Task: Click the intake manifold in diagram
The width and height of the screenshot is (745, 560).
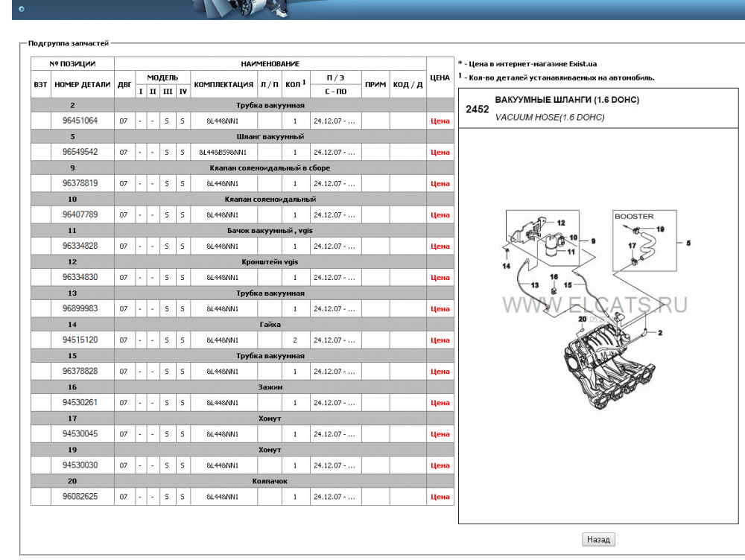Action: 607,364
